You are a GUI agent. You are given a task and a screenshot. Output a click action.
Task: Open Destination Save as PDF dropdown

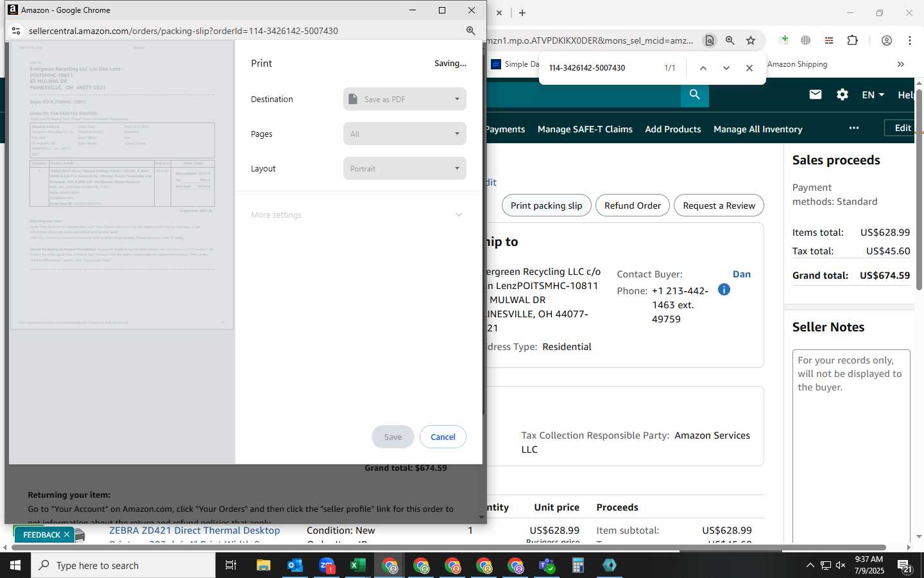[x=405, y=100]
